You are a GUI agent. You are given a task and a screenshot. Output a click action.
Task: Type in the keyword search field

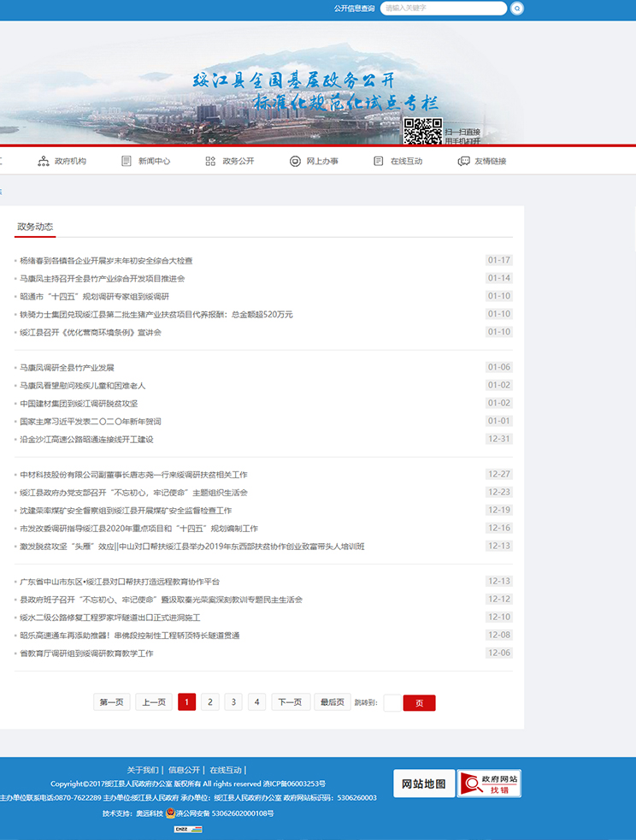pyautogui.click(x=443, y=9)
